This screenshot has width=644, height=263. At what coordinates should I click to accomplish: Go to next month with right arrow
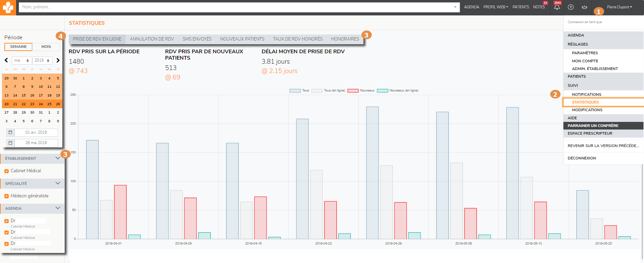58,60
